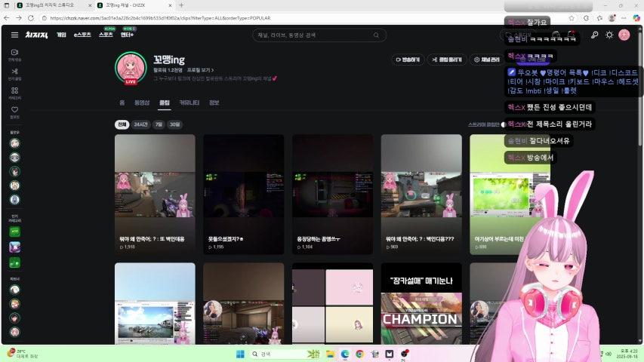Open the third followed channel avatar

click(15, 171)
